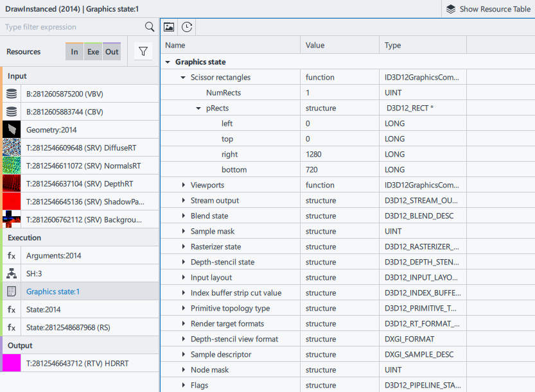
Task: Click the history clock icon in toolbar
Action: click(186, 27)
